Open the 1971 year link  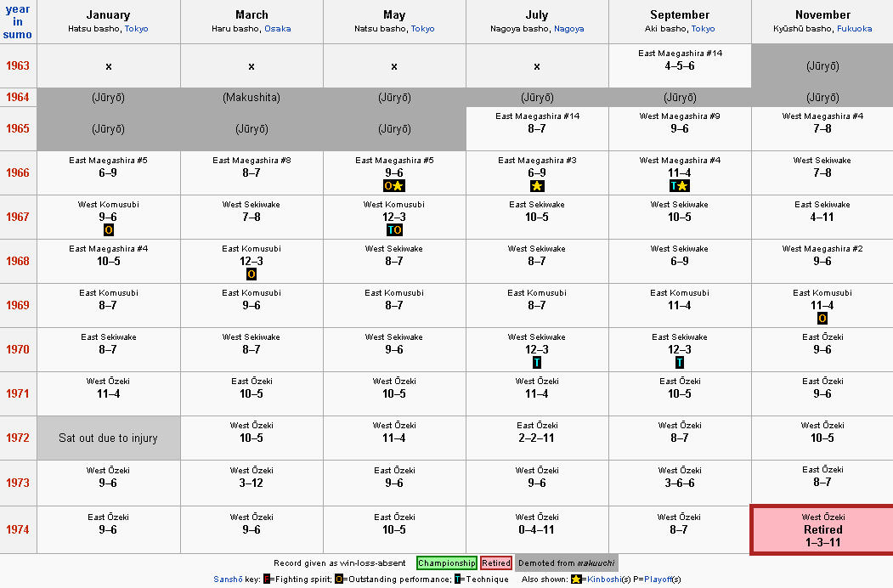18,393
